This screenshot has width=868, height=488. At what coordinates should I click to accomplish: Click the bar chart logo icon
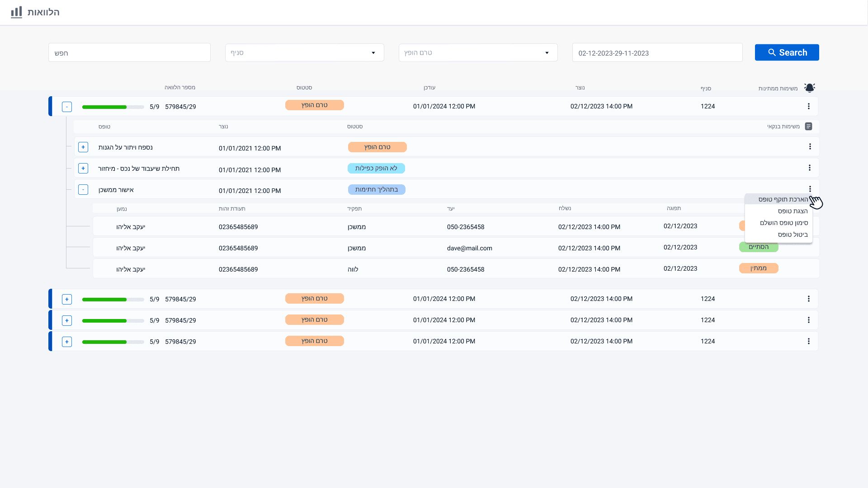[x=17, y=12]
